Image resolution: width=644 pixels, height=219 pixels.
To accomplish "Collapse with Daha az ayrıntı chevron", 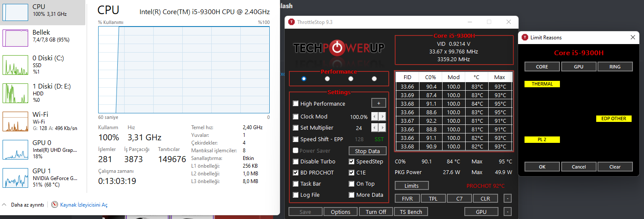I will point(5,205).
